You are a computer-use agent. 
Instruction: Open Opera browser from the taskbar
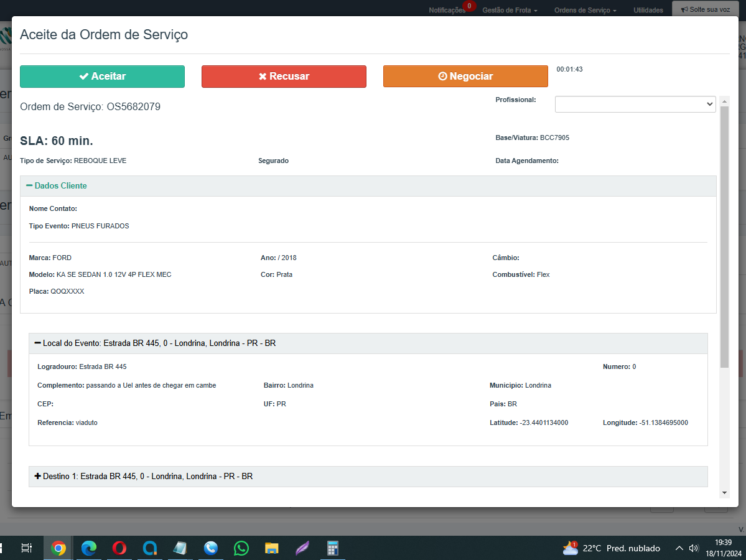(x=119, y=548)
